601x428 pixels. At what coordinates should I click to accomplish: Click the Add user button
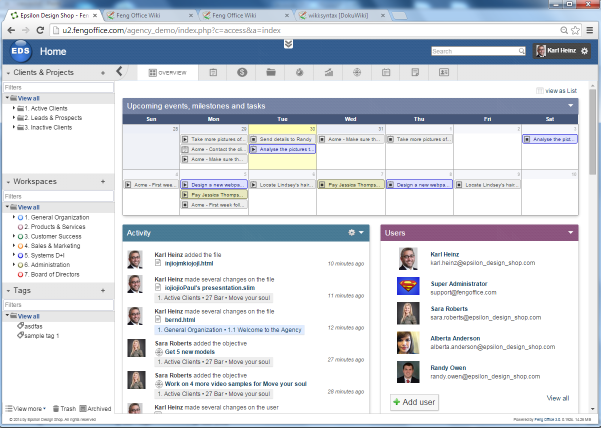[x=414, y=401]
